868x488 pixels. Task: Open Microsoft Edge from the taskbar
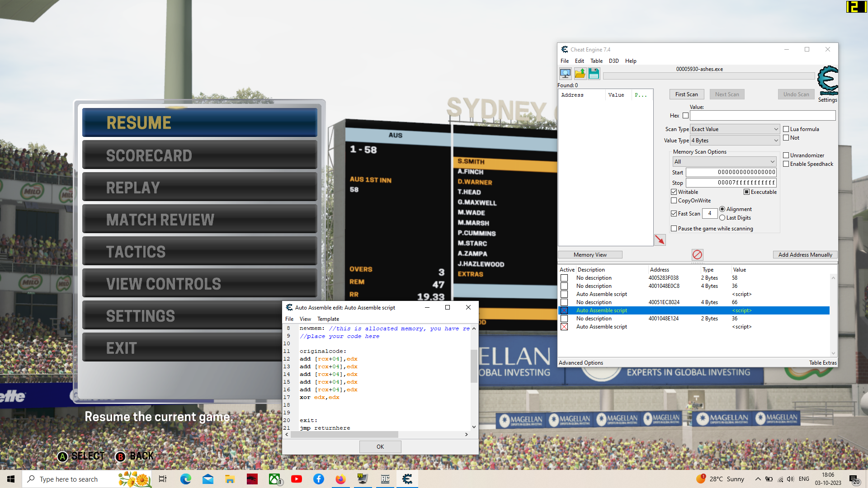186,479
